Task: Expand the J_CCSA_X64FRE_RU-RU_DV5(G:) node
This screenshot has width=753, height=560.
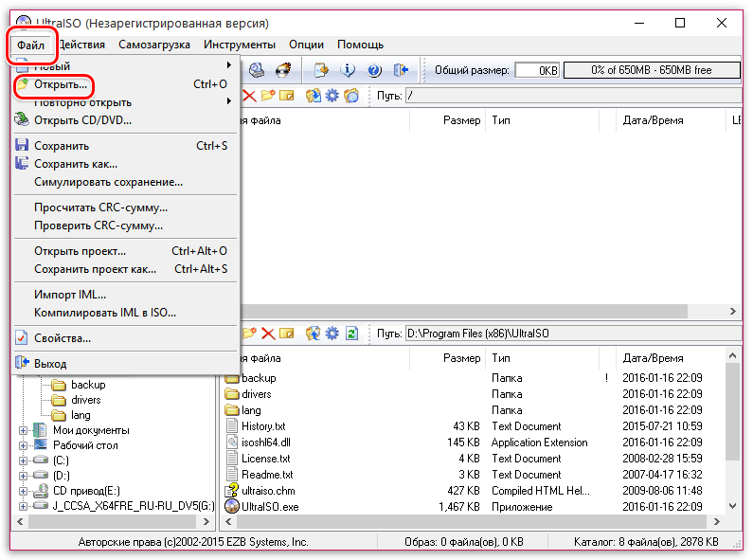Action: (23, 506)
